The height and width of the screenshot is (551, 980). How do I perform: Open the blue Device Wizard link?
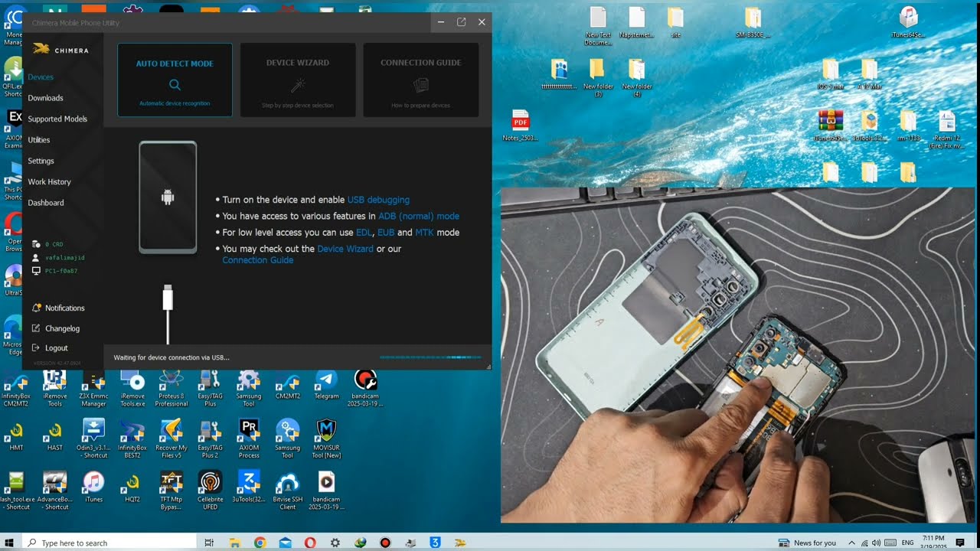(x=345, y=249)
